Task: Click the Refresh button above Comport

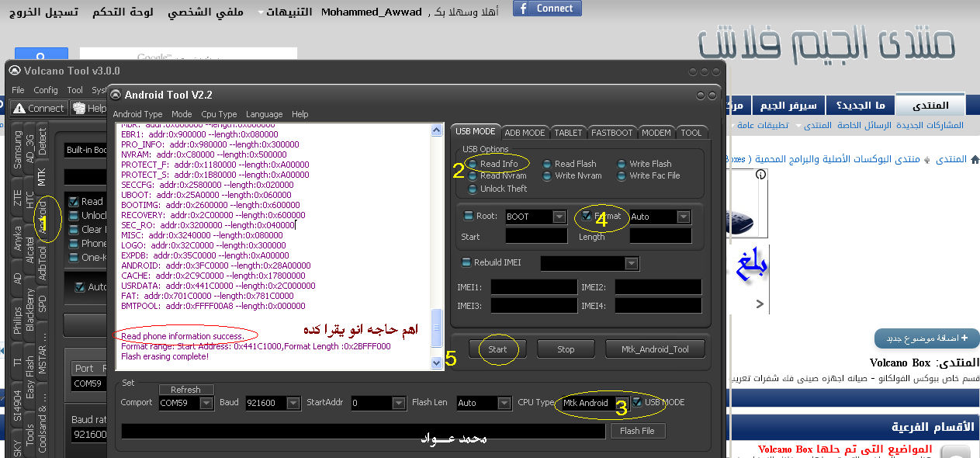Action: [185, 390]
